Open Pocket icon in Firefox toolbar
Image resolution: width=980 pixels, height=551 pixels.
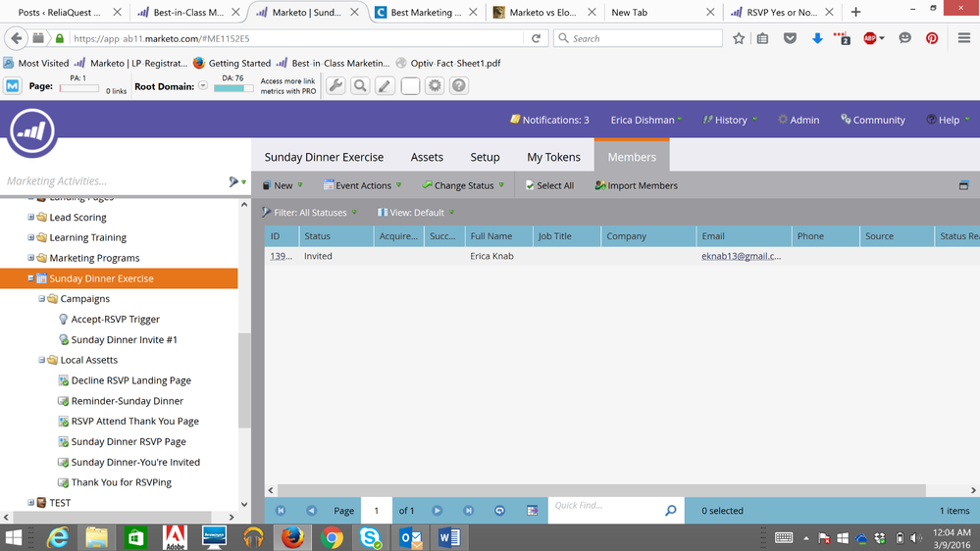[x=790, y=39]
